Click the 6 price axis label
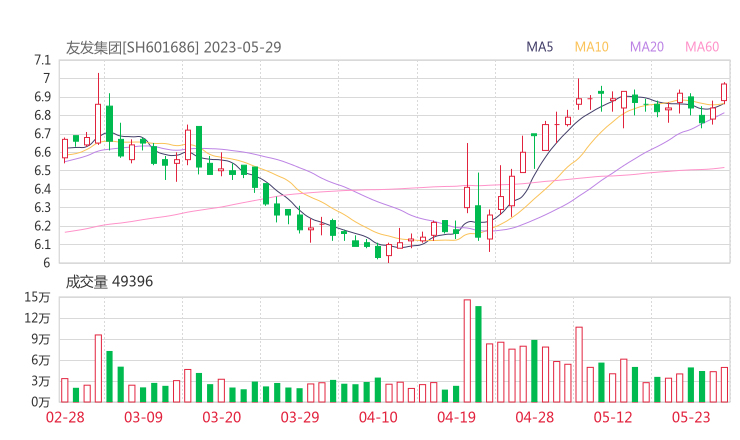This screenshot has width=740, height=440. pos(46,263)
